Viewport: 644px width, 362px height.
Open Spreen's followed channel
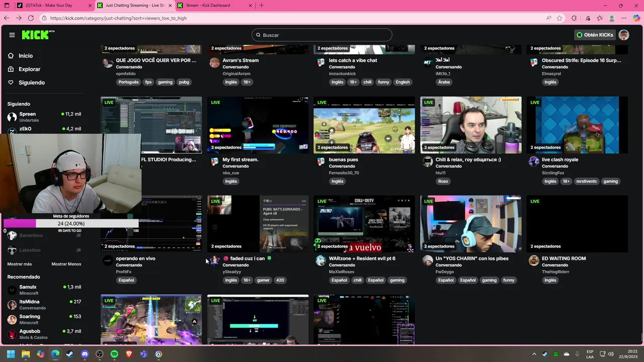click(x=44, y=117)
